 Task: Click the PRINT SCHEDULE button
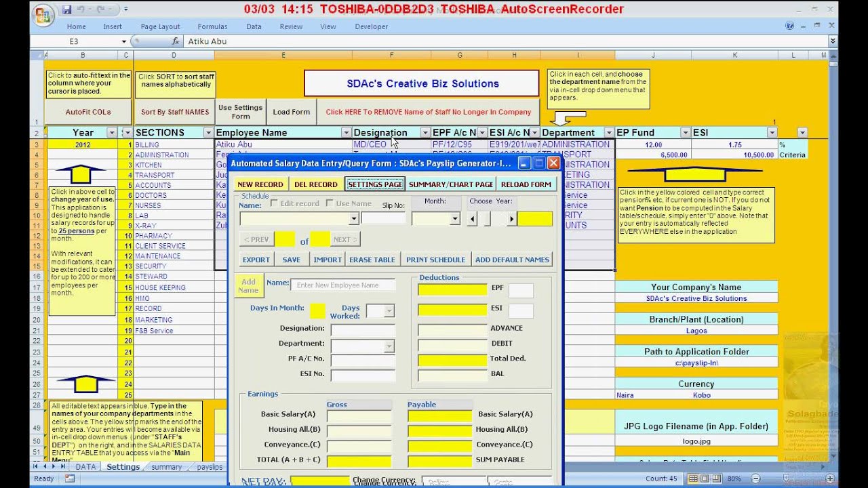tap(435, 260)
